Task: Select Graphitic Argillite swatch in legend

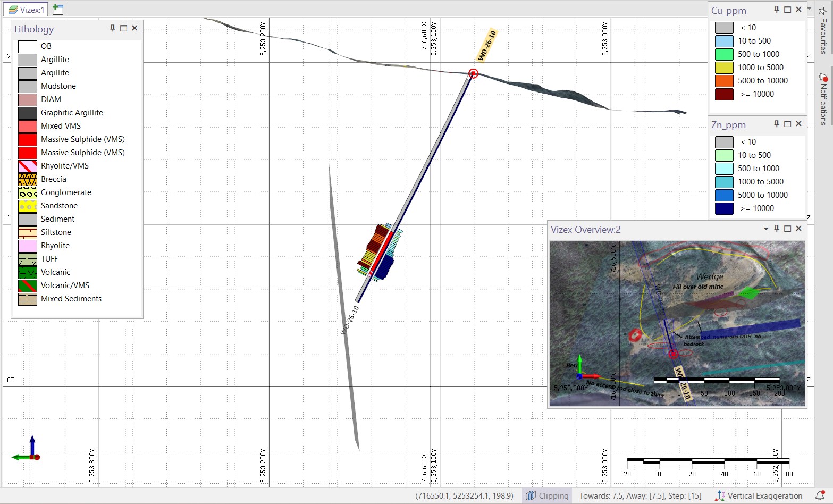Action: click(x=28, y=113)
